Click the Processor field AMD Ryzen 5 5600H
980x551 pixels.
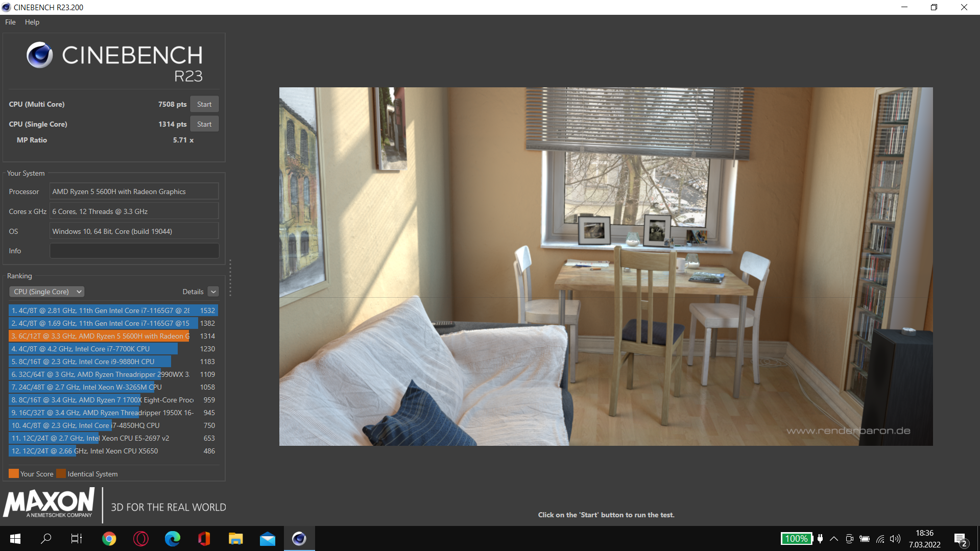coord(134,191)
